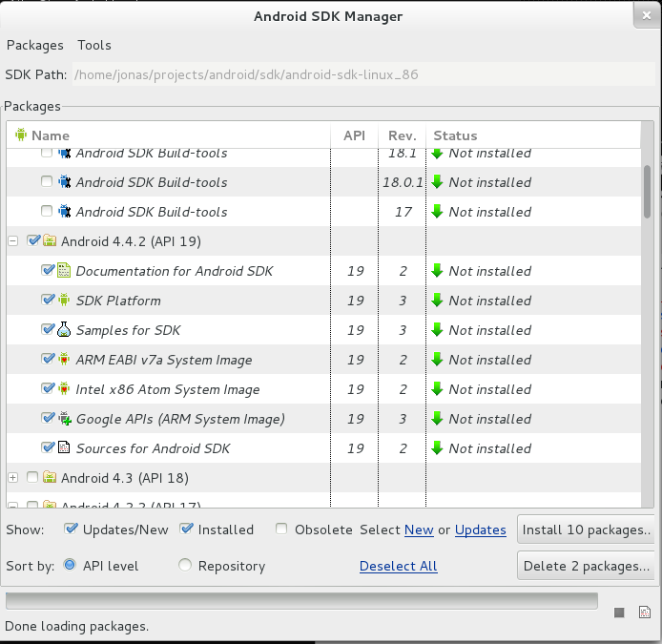Uncheck Intel x86 Atom System Image checkbox

pyautogui.click(x=48, y=388)
